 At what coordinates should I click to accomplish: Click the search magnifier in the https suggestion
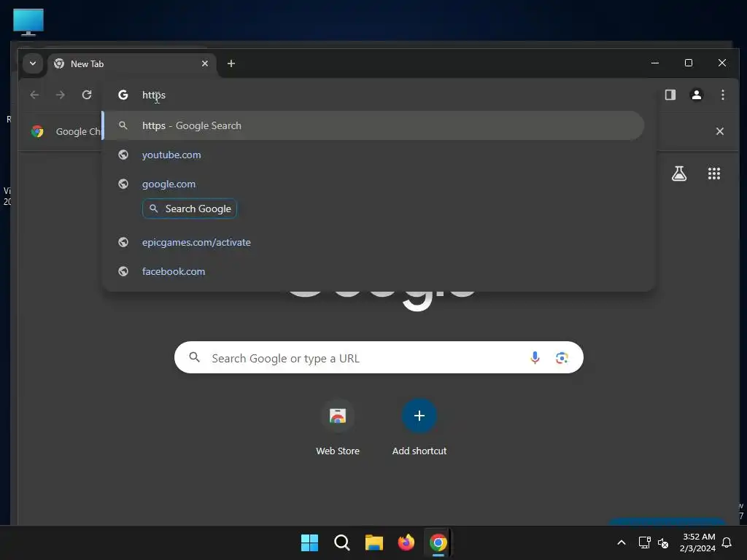click(123, 125)
